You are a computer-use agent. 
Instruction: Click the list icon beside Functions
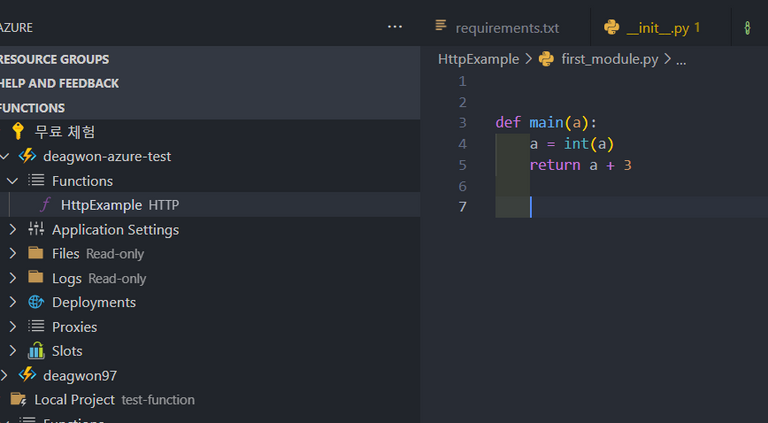(36, 180)
